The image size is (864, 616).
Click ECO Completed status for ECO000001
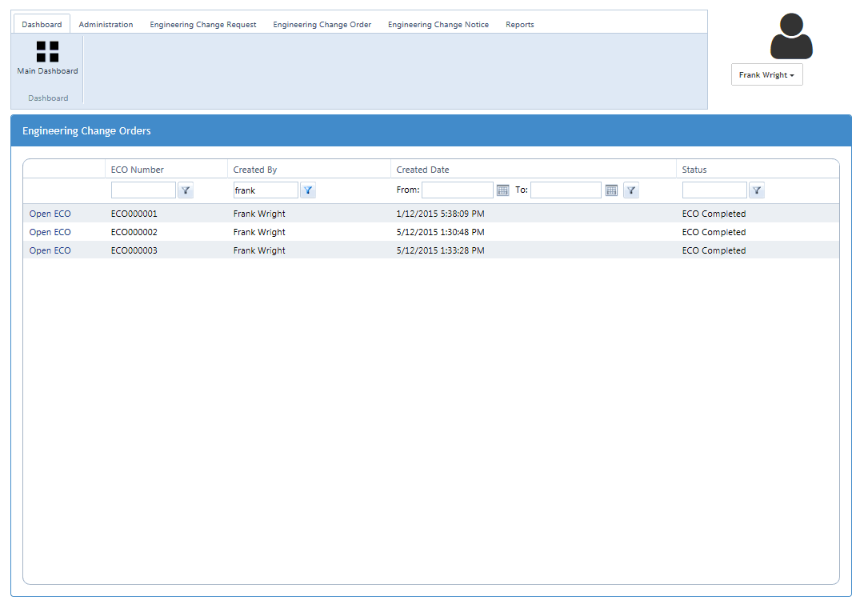(x=714, y=214)
